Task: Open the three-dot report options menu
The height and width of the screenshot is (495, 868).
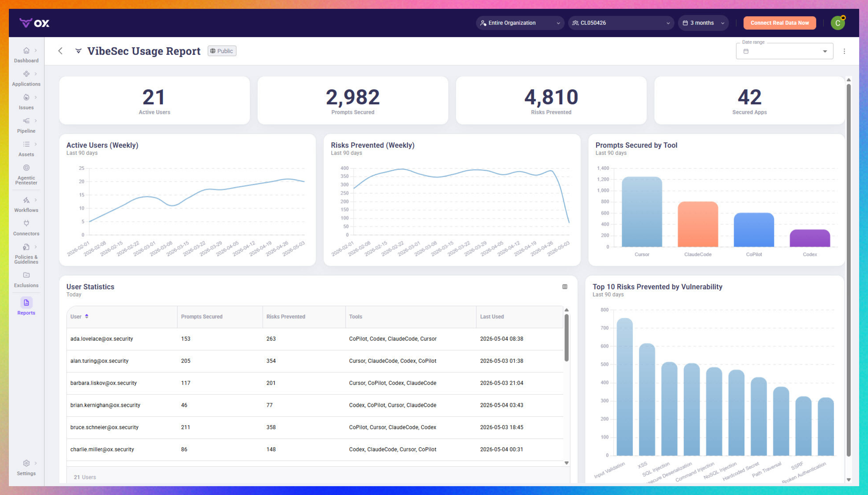Action: point(844,51)
